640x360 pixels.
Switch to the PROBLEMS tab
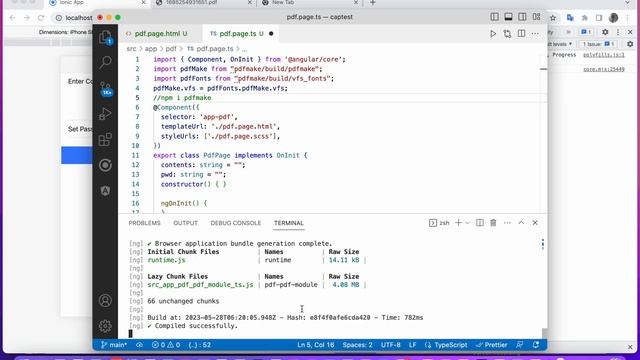click(x=144, y=223)
